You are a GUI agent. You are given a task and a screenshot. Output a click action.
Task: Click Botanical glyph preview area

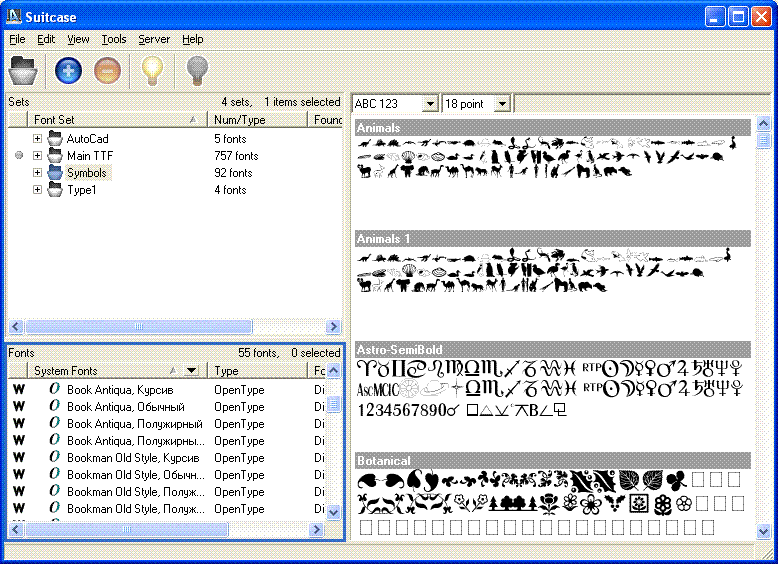pyautogui.click(x=551, y=502)
